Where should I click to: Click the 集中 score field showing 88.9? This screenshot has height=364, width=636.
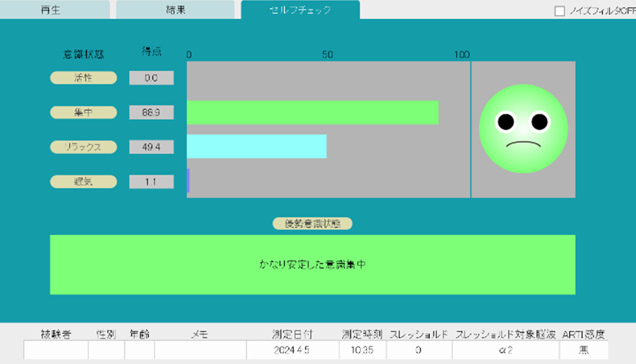pos(151,113)
